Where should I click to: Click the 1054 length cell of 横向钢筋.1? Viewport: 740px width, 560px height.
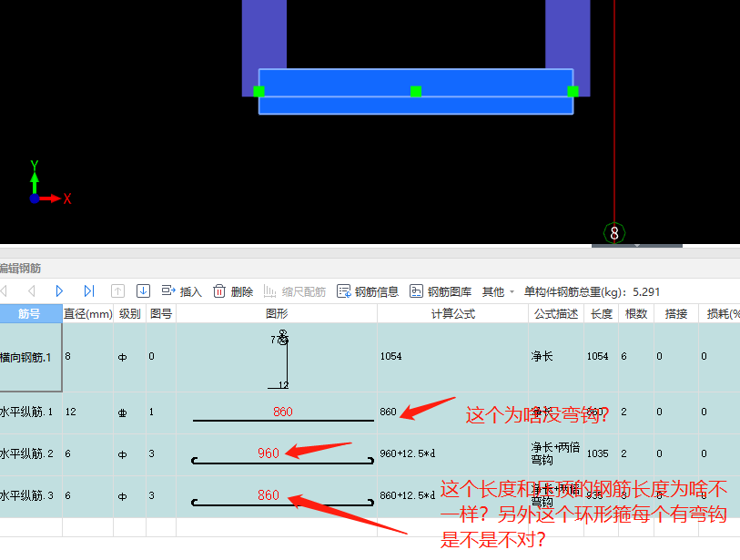point(601,357)
